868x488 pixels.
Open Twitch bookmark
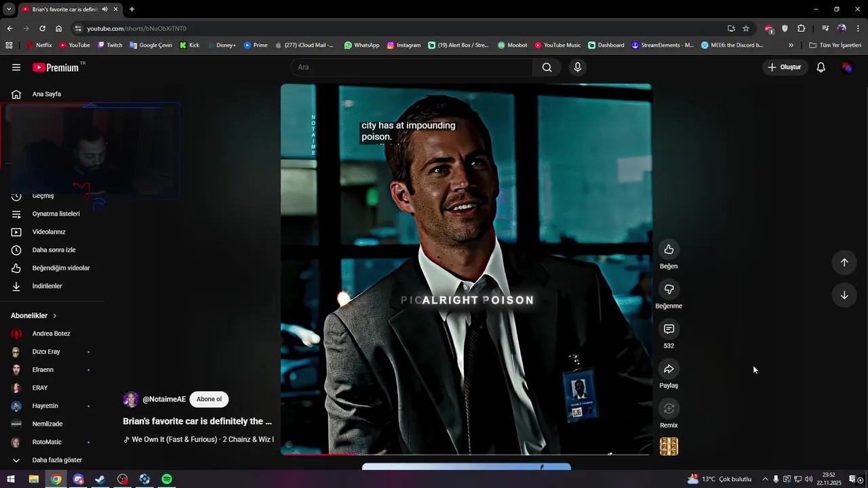click(x=110, y=45)
